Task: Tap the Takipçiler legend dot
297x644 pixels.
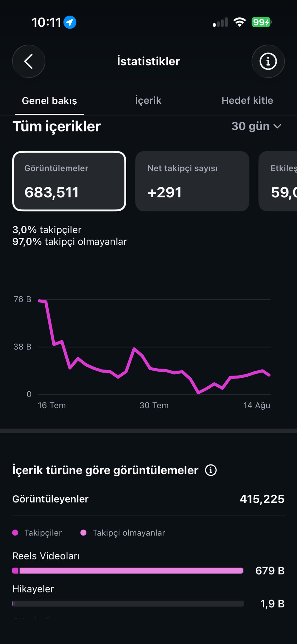Action: click(15, 533)
